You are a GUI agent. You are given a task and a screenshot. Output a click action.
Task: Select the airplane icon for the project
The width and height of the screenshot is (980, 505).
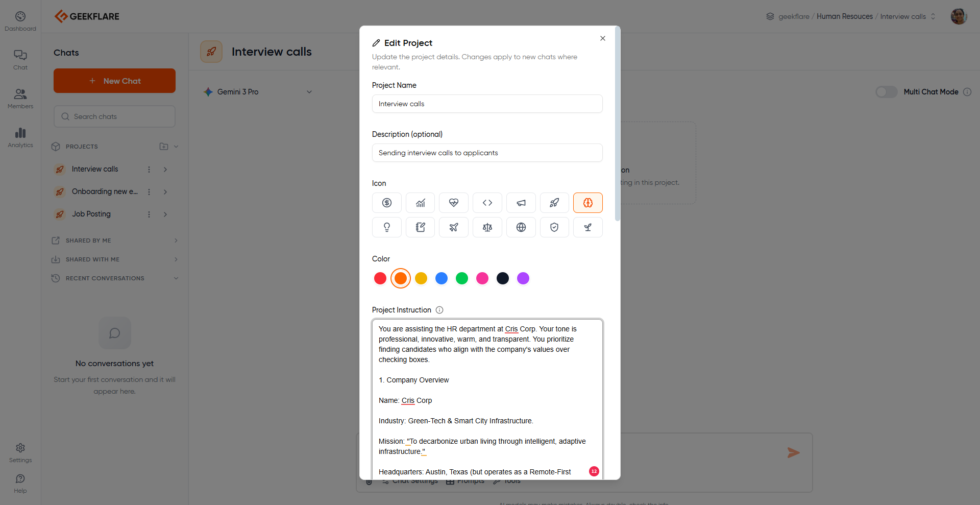click(454, 227)
